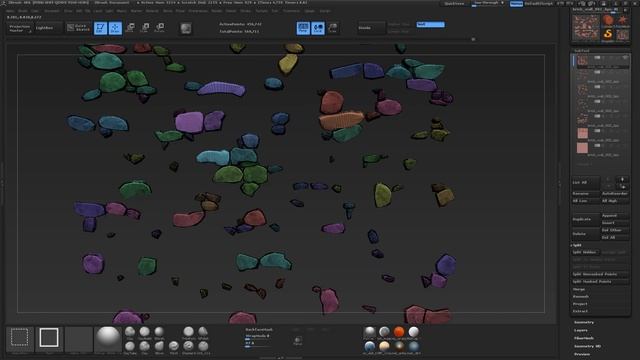
Task: Toggle the BackfaceMask option
Action: click(259, 329)
